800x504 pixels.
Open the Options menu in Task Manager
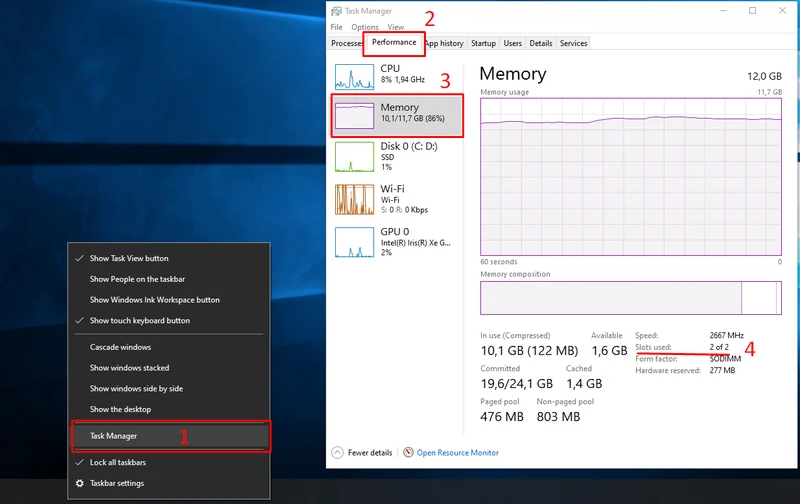[365, 27]
